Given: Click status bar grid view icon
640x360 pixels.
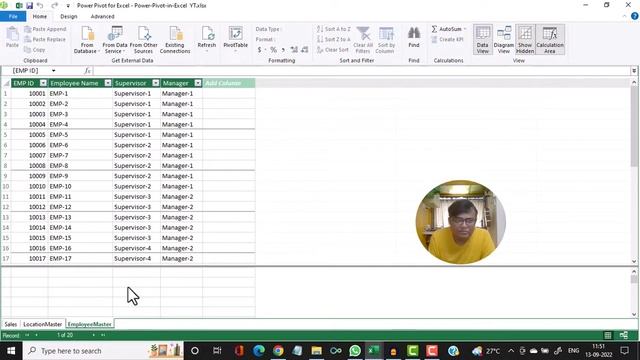Looking at the screenshot, I should point(608,335).
